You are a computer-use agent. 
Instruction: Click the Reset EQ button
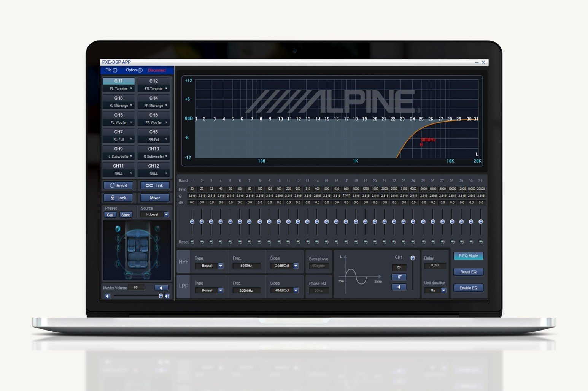[x=468, y=272]
